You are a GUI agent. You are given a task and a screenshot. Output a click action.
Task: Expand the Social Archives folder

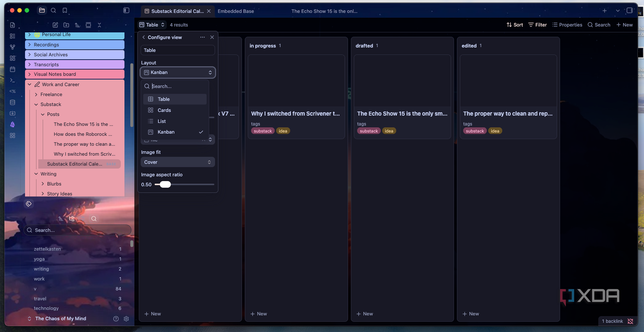(30, 55)
